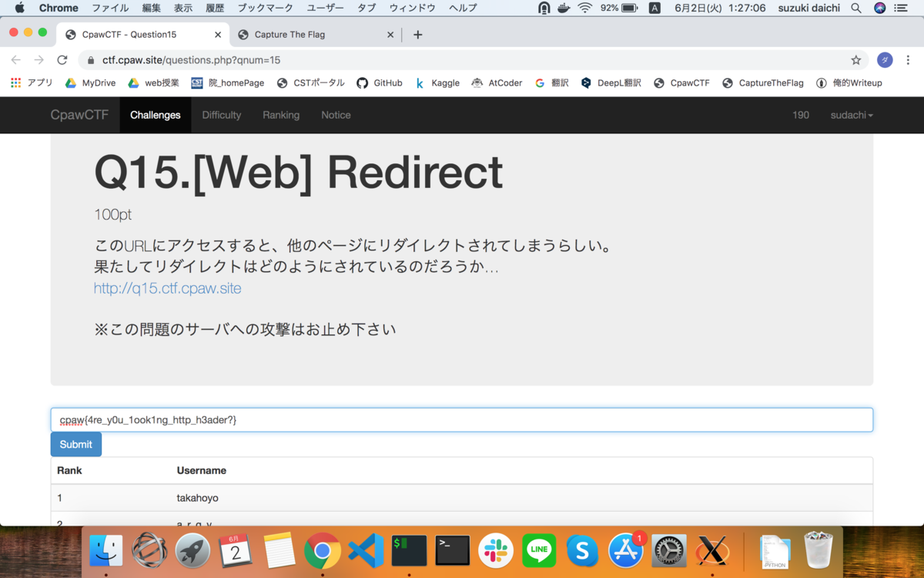Click the CpawCTF brand link
The height and width of the screenshot is (578, 924).
[79, 115]
